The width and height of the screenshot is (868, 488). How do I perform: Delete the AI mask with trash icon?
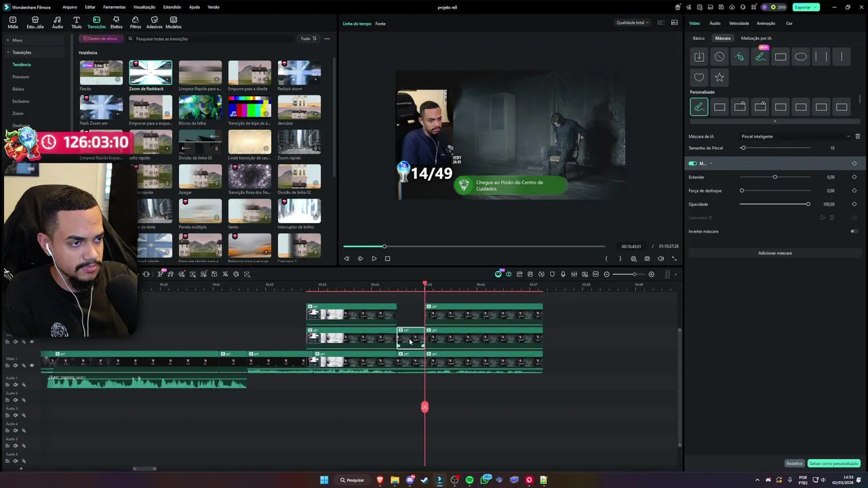857,136
